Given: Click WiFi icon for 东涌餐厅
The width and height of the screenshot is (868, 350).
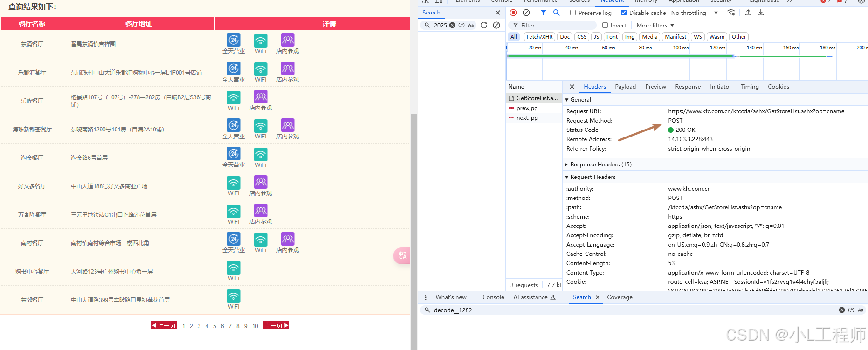Looking at the screenshot, I should coord(261,41).
